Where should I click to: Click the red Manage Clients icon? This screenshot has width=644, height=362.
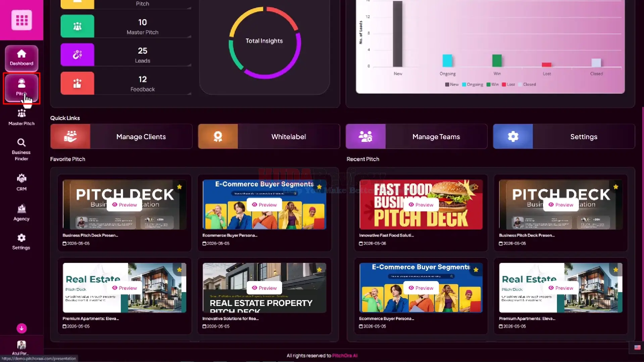70,137
